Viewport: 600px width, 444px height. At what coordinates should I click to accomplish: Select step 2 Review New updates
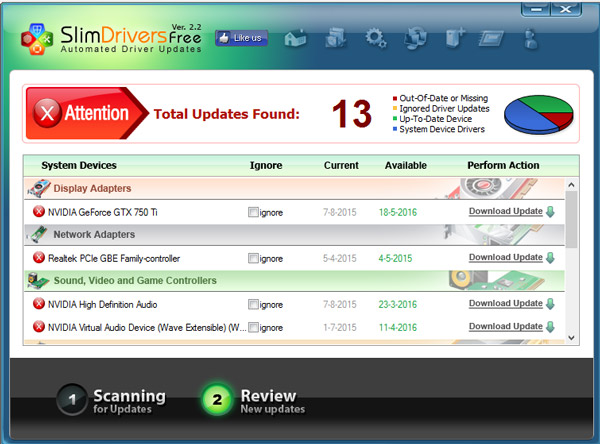coord(253,400)
